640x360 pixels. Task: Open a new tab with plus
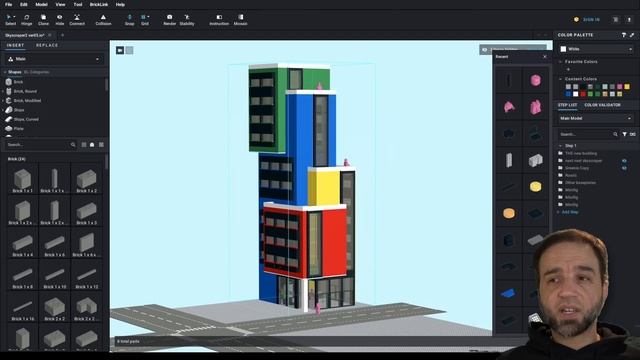pos(62,36)
